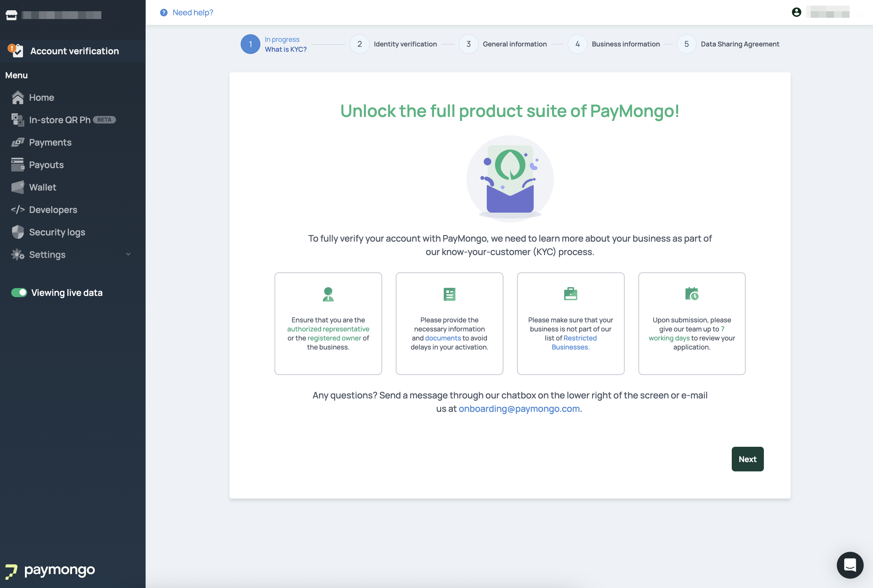873x588 pixels.
Task: Click the 7 working days highlighted text
Action: coord(687,333)
